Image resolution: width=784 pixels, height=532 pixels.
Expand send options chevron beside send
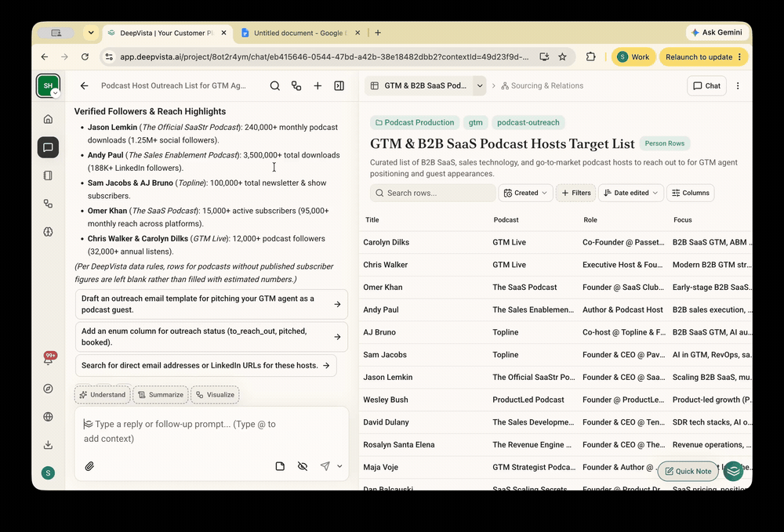coord(339,466)
